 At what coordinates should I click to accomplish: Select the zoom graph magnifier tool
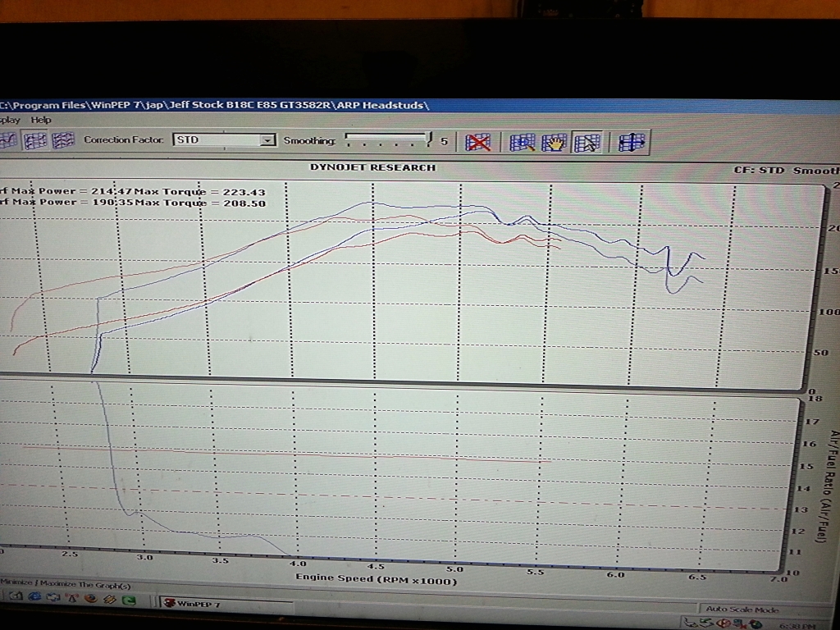pos(521,143)
